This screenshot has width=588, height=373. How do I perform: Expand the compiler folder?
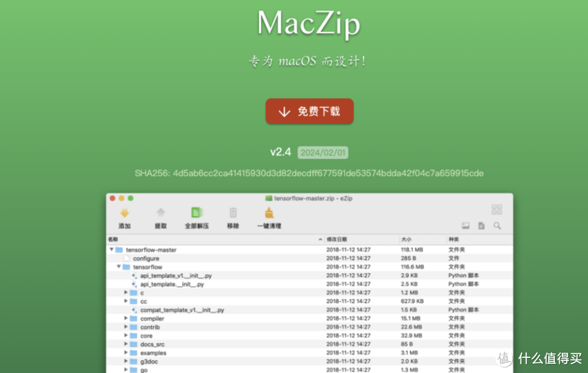tap(126, 318)
